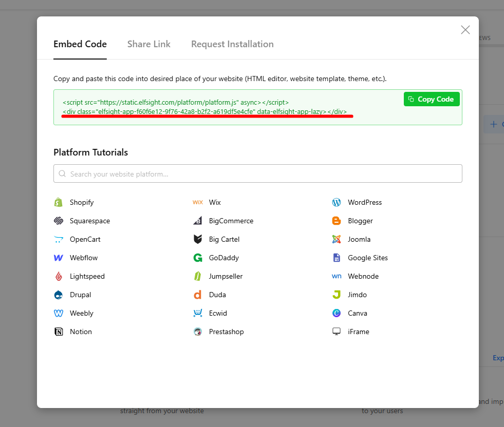Open the Jimdo tutorial link
The height and width of the screenshot is (427, 504).
click(357, 295)
